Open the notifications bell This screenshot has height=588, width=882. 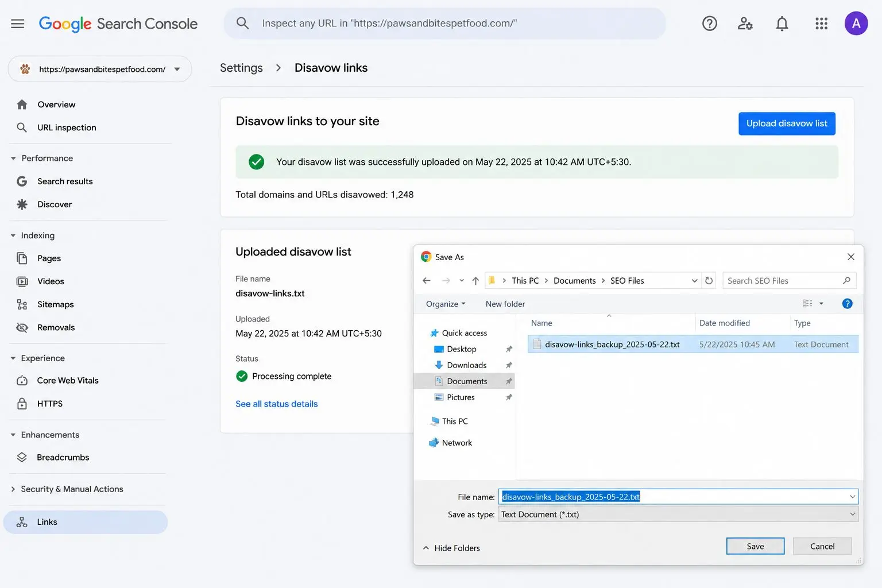click(x=782, y=24)
